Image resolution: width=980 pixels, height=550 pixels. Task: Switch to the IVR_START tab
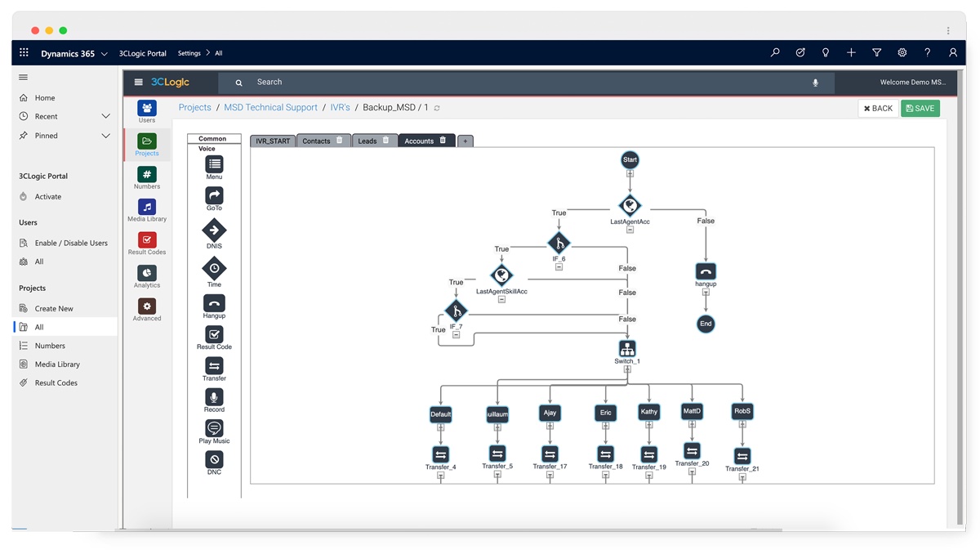point(273,141)
